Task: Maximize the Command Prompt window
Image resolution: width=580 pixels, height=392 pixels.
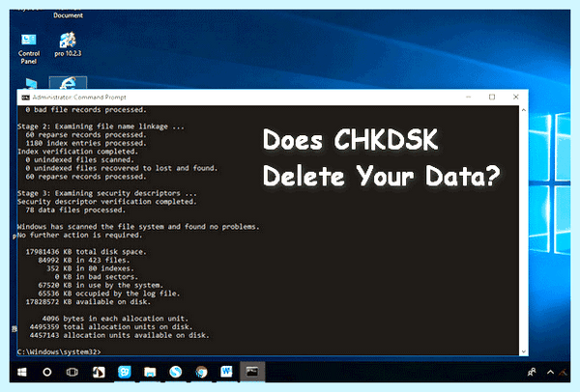Action: tap(492, 97)
